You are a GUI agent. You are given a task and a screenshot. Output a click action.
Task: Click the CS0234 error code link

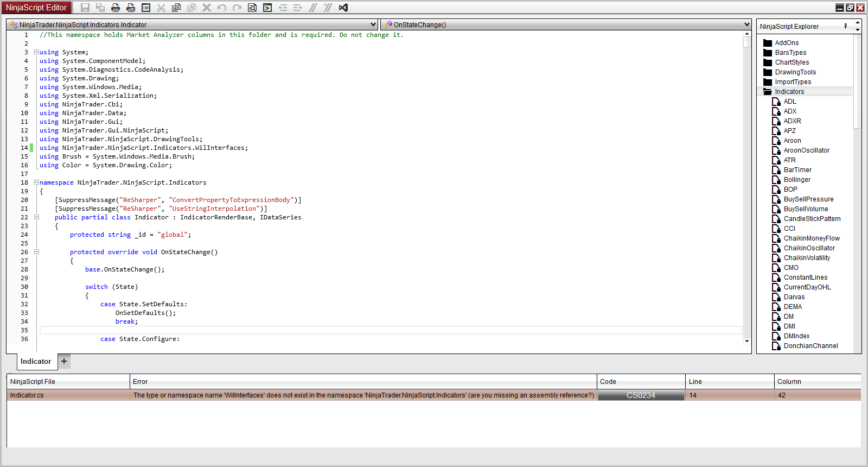(641, 395)
